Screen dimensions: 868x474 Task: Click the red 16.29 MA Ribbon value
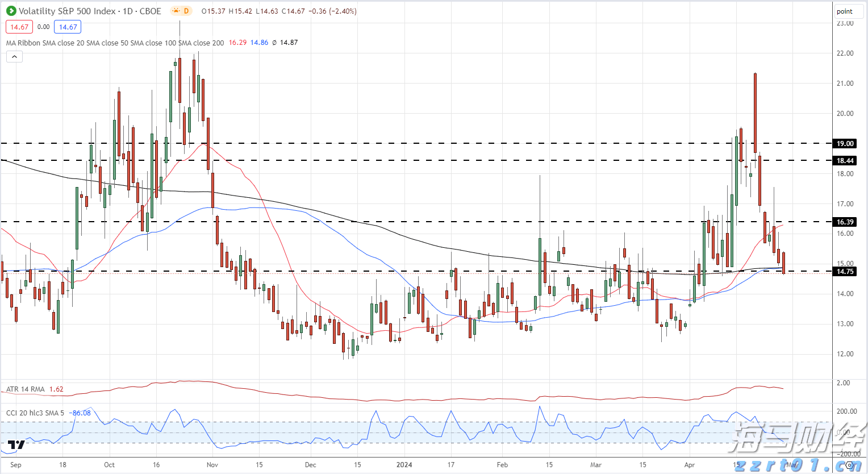point(237,43)
